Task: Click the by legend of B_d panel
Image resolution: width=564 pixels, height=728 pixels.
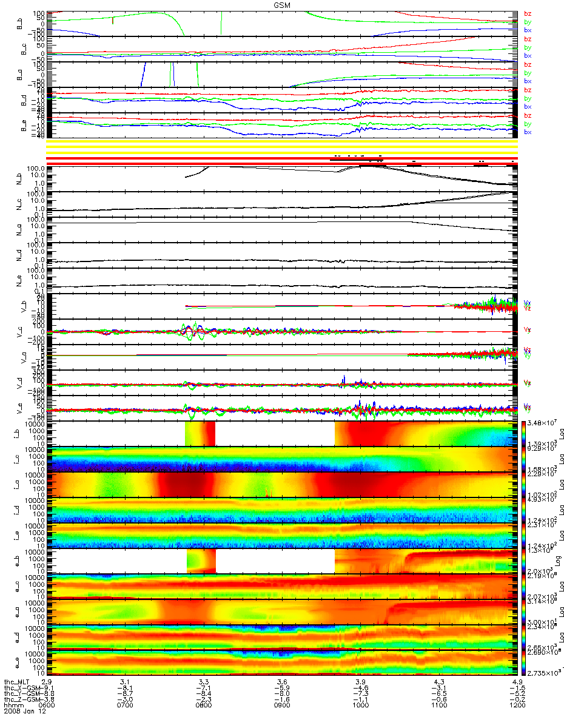Action: coord(527,98)
